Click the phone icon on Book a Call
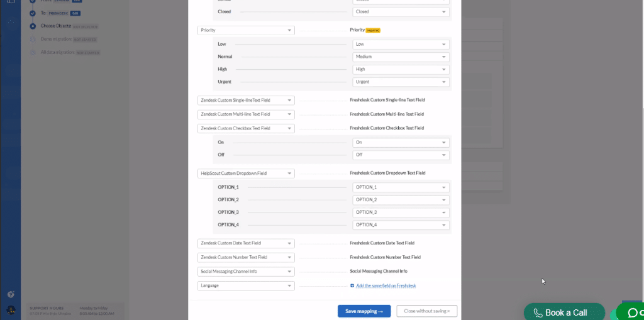Image resolution: width=644 pixels, height=320 pixels. click(x=538, y=312)
